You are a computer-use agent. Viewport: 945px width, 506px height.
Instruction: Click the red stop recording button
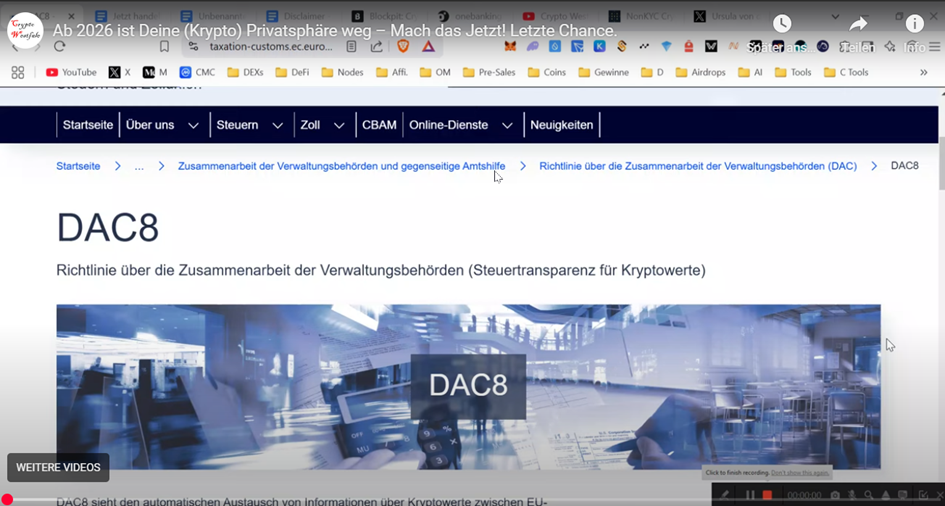pos(767,495)
